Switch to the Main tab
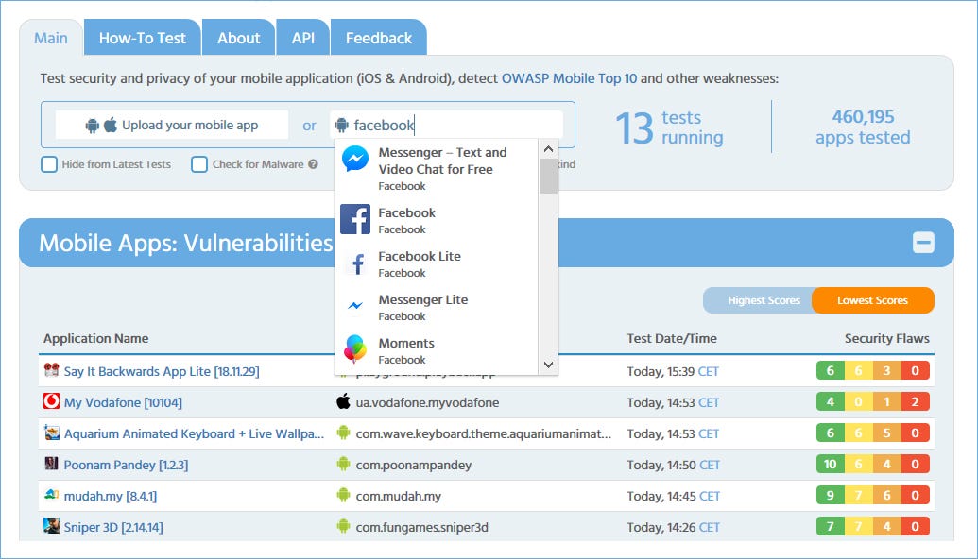 click(x=50, y=38)
